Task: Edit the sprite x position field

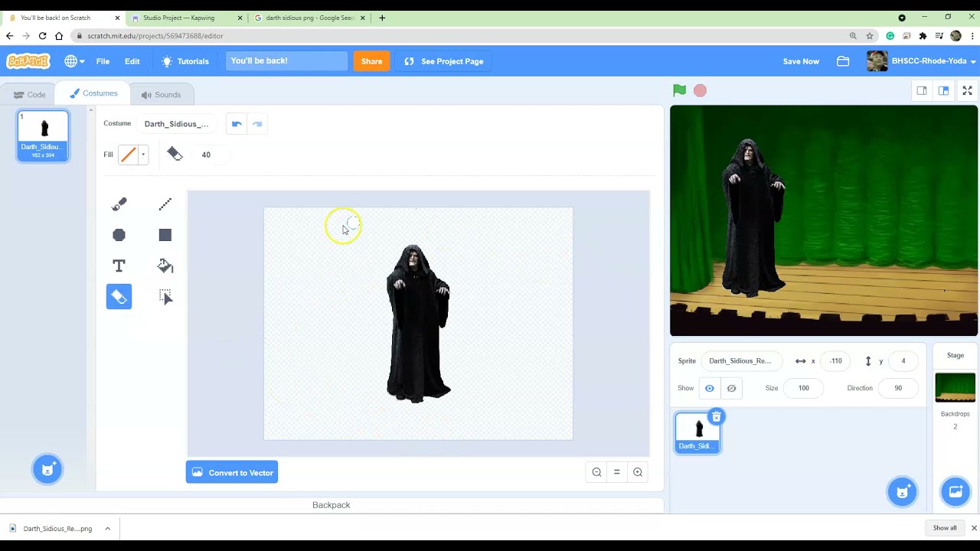Action: (836, 361)
